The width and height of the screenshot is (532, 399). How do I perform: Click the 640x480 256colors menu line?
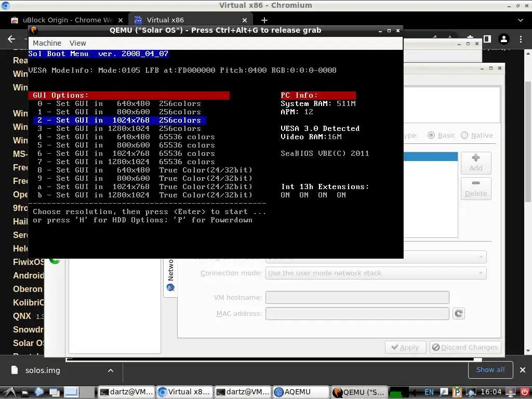(119, 103)
